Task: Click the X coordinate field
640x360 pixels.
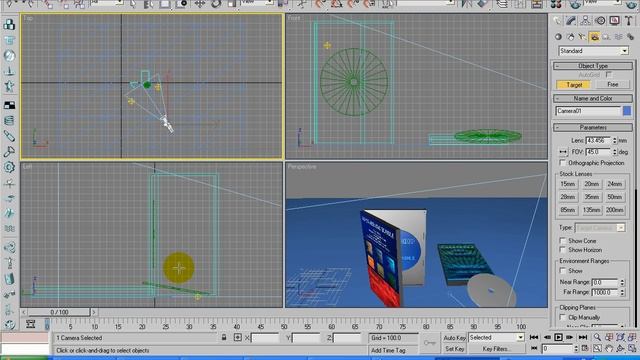Action: tap(264, 338)
